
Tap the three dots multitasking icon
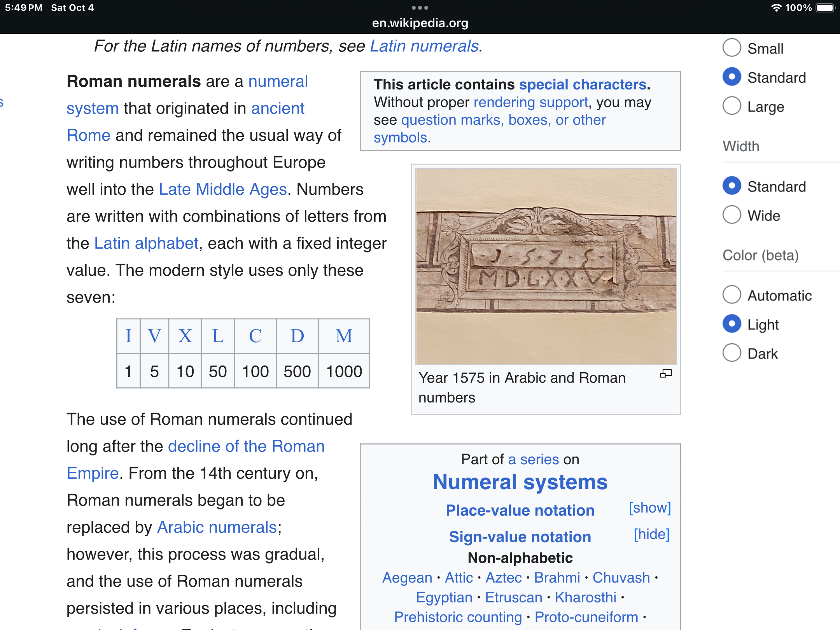[420, 8]
